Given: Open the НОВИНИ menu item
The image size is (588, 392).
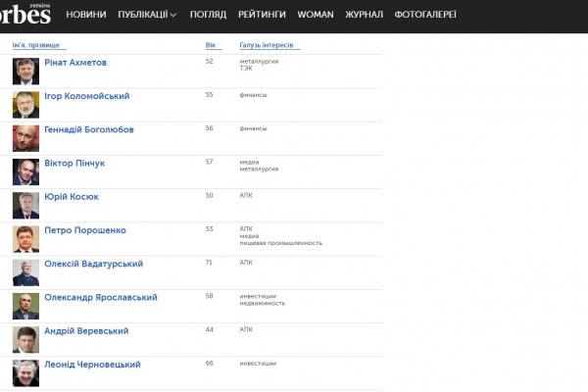Looking at the screenshot, I should 87,16.
